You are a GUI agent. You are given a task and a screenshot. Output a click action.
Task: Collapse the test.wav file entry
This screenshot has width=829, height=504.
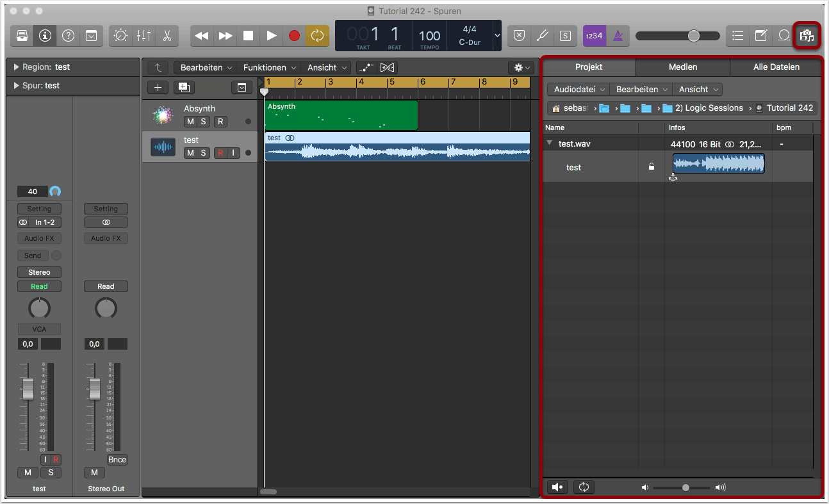click(549, 143)
